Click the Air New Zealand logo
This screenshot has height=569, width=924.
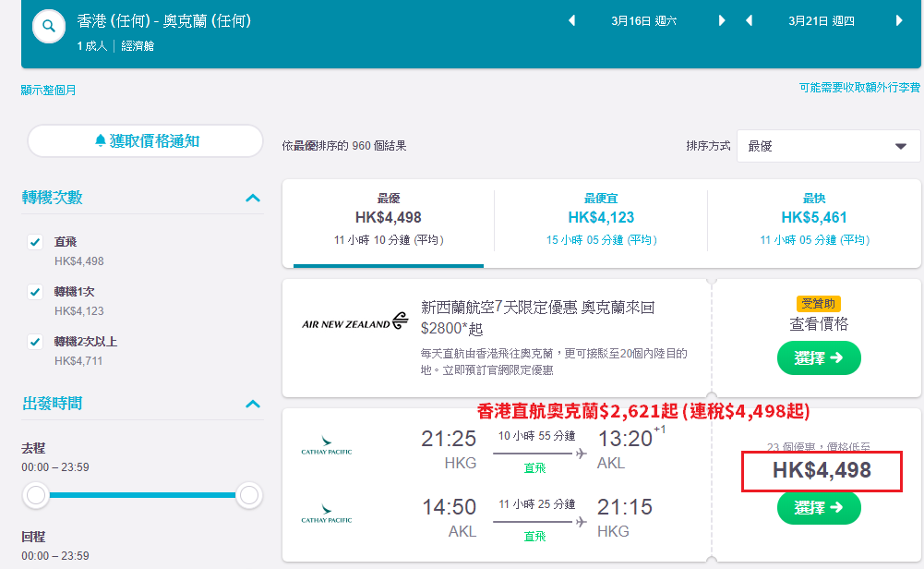pos(354,321)
